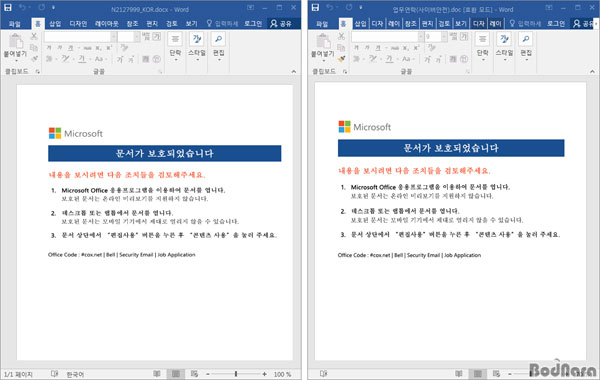Switch to 편지 tab in N2127999_KOR.docx window
Screen dimensions: 600x380
tap(152, 24)
